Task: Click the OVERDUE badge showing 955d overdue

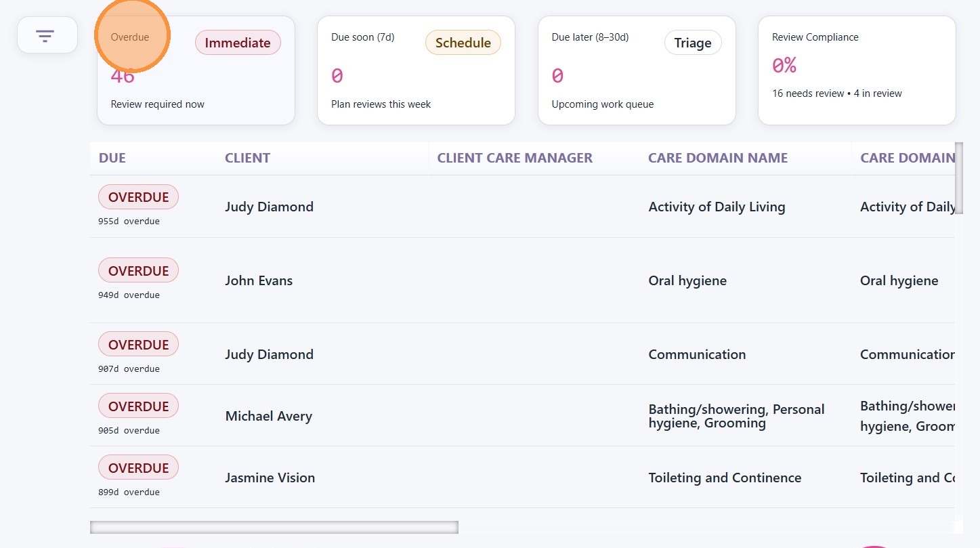Action: pyautogui.click(x=138, y=197)
